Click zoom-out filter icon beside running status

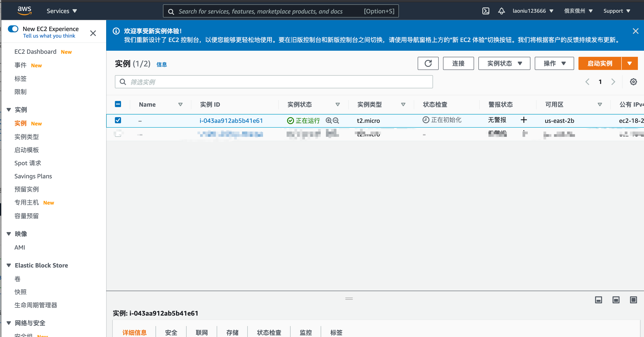(336, 121)
